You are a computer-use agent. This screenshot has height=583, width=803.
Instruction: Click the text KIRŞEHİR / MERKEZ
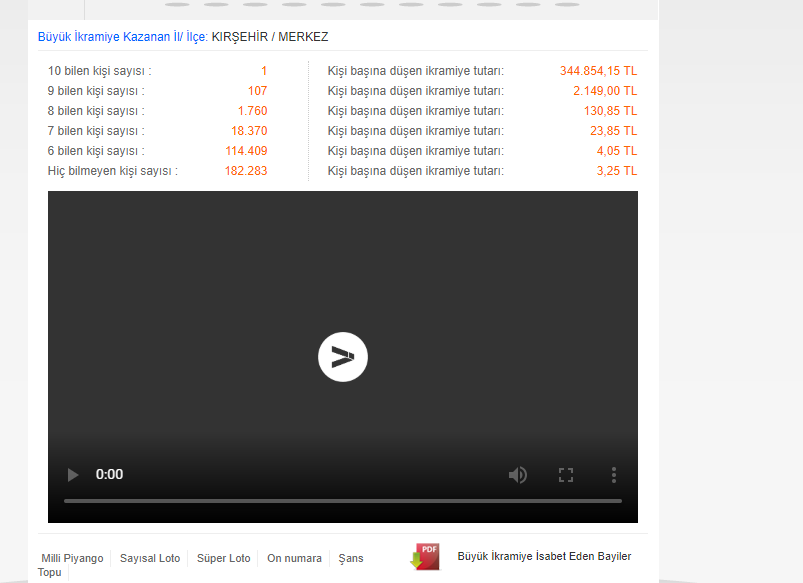tap(270, 37)
